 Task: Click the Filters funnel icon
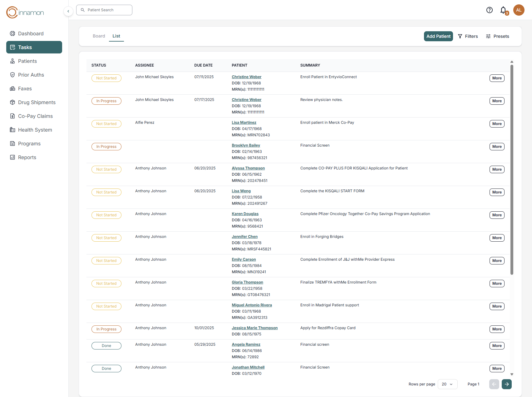[x=460, y=36]
